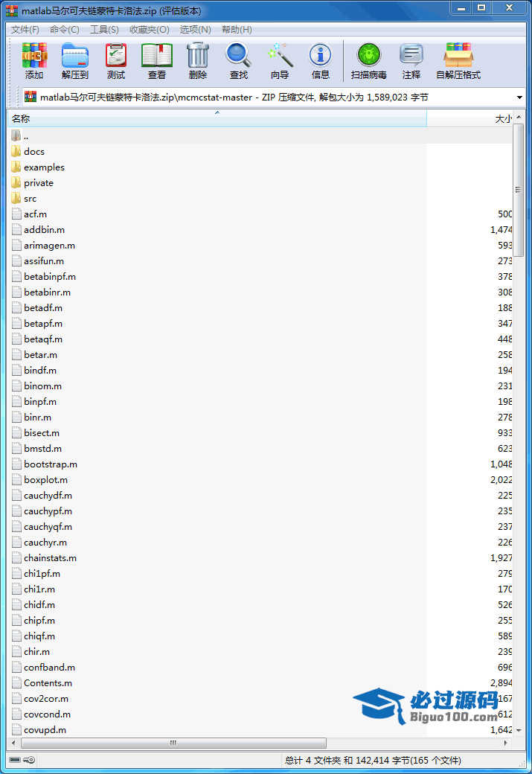This screenshot has width=532, height=774.
Task: Open the File (文件) menu
Action: click(25, 30)
